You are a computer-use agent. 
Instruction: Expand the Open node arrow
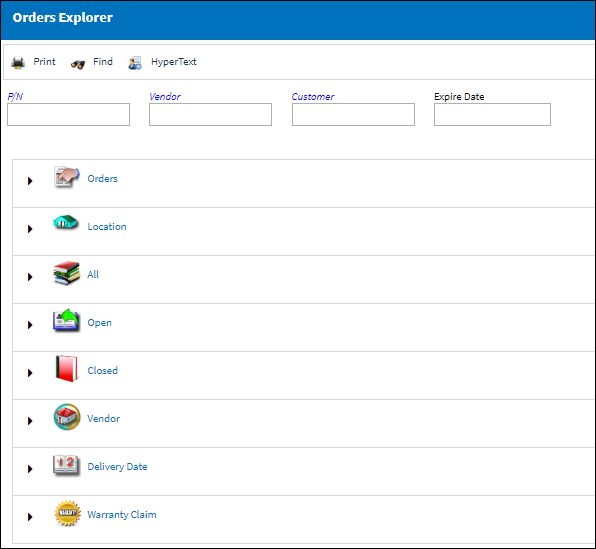[x=30, y=325]
